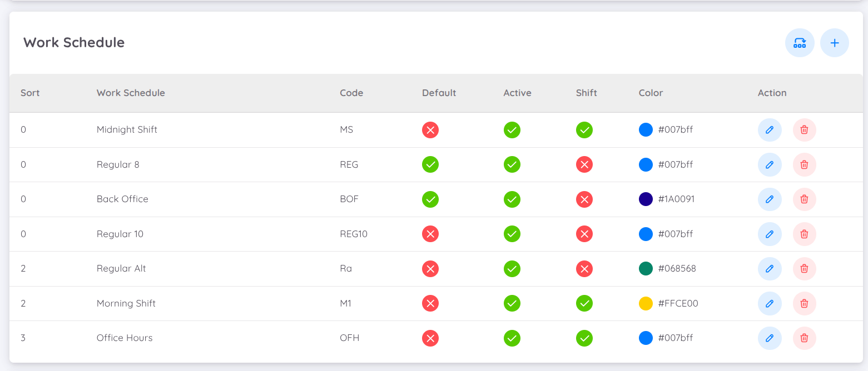Click the car icon in the header

(x=800, y=42)
